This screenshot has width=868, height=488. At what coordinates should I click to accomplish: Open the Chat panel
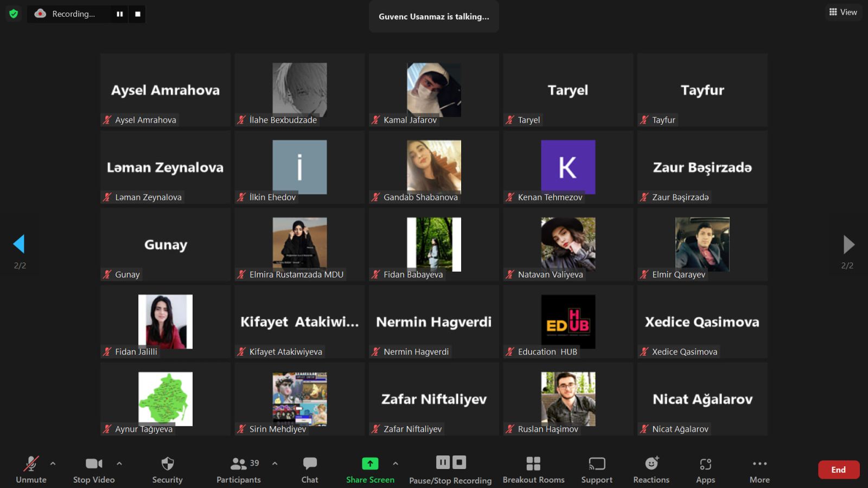310,464
